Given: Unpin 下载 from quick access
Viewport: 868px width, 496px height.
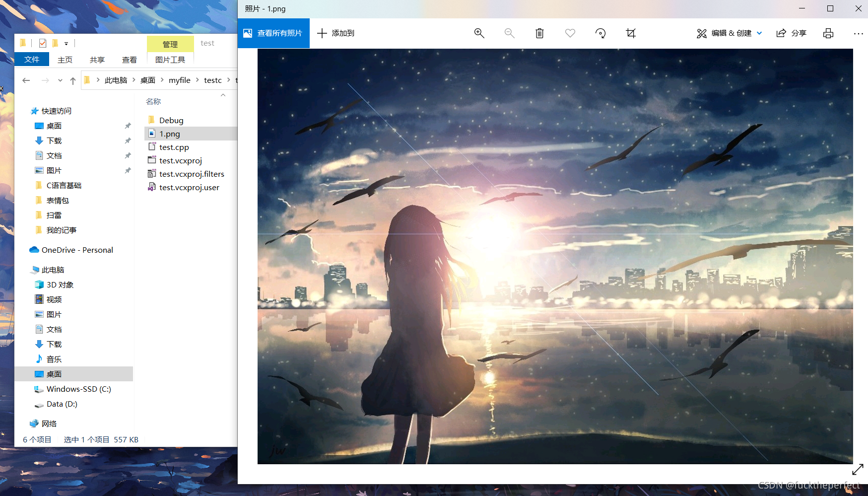Looking at the screenshot, I should (x=128, y=141).
